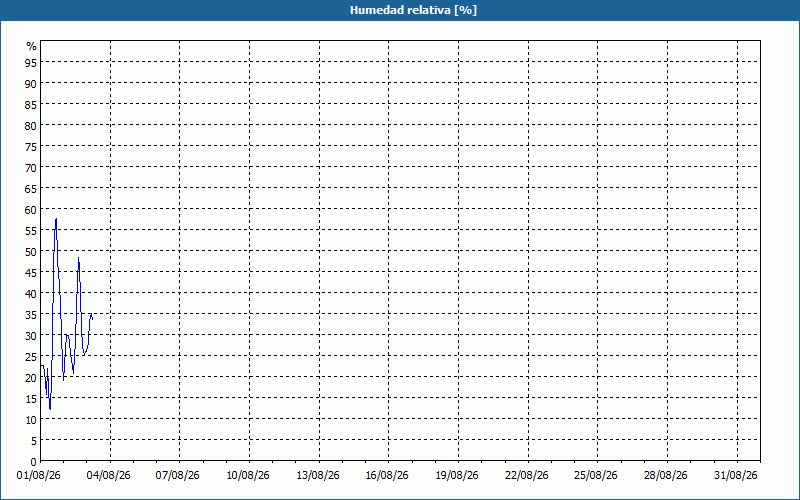Click the 19/08/26 date label
The height and width of the screenshot is (500, 800).
[457, 476]
